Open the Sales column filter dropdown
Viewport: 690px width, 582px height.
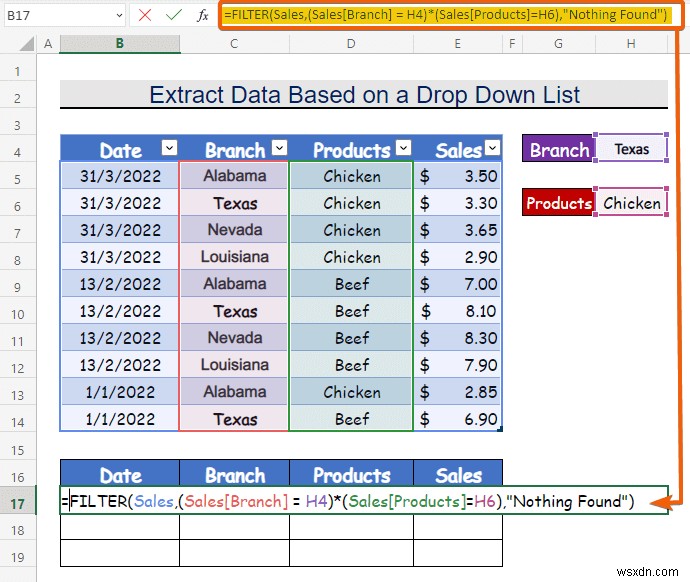492,148
